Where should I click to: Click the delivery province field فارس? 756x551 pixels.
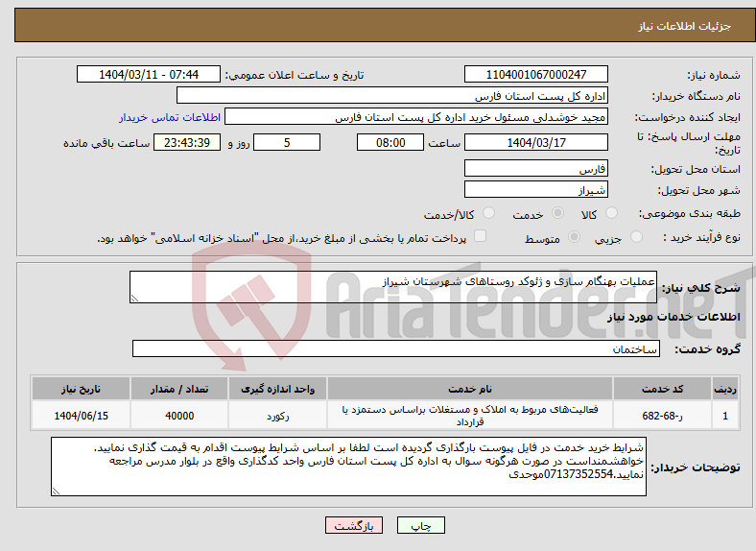click(536, 168)
